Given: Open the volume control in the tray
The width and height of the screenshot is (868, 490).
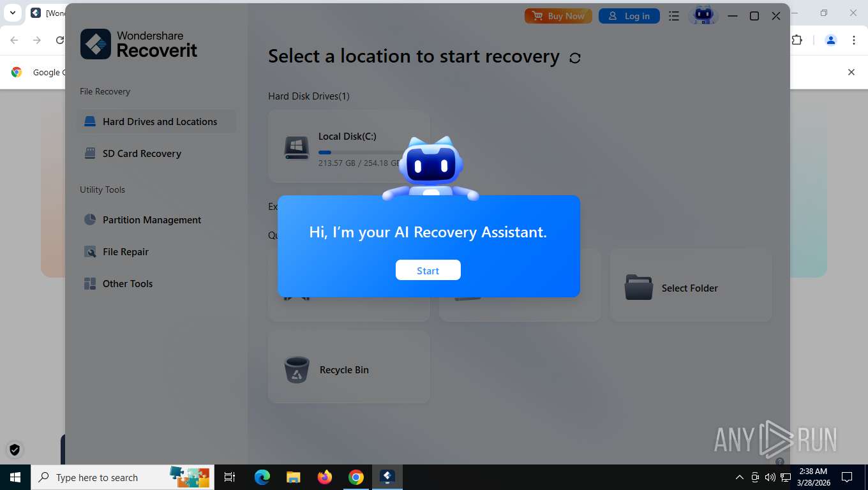Looking at the screenshot, I should [x=770, y=477].
